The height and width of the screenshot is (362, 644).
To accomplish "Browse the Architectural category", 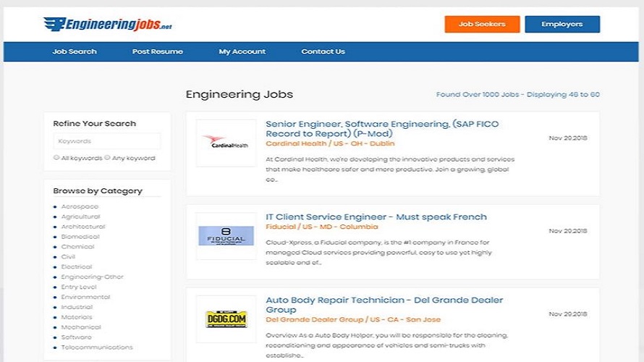I will pos(83,227).
